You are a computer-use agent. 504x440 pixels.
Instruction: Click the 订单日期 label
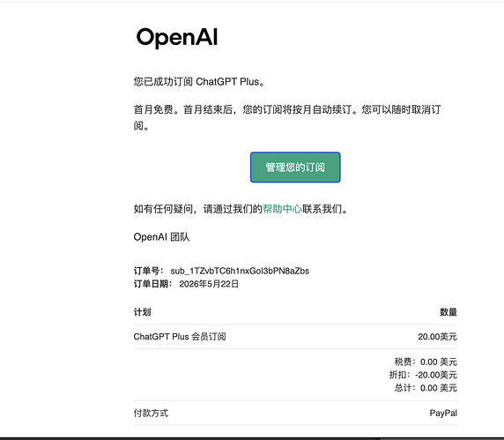pyautogui.click(x=153, y=284)
